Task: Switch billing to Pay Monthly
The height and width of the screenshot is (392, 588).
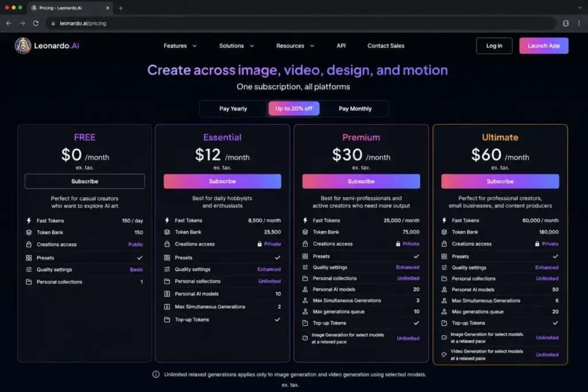Action: click(x=355, y=108)
